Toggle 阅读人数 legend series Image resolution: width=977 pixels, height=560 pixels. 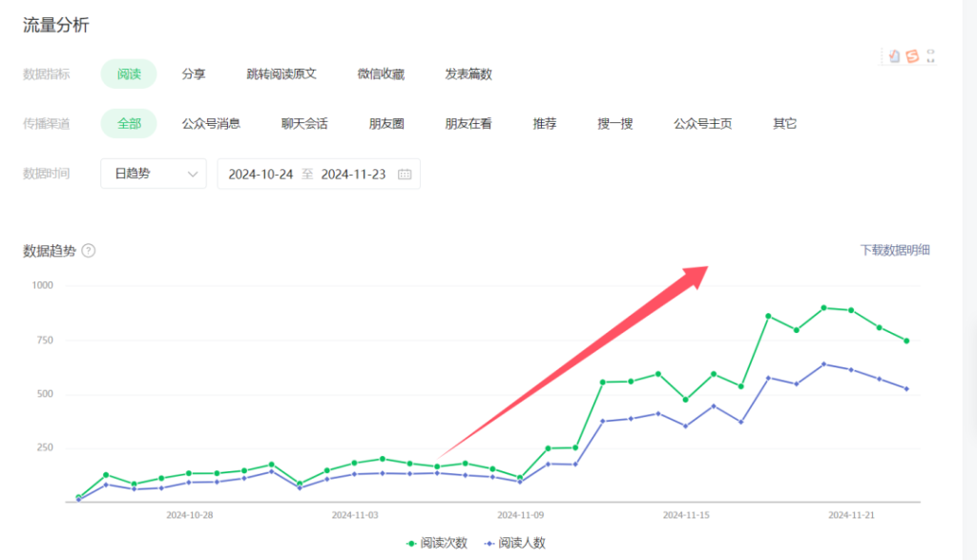tap(515, 543)
